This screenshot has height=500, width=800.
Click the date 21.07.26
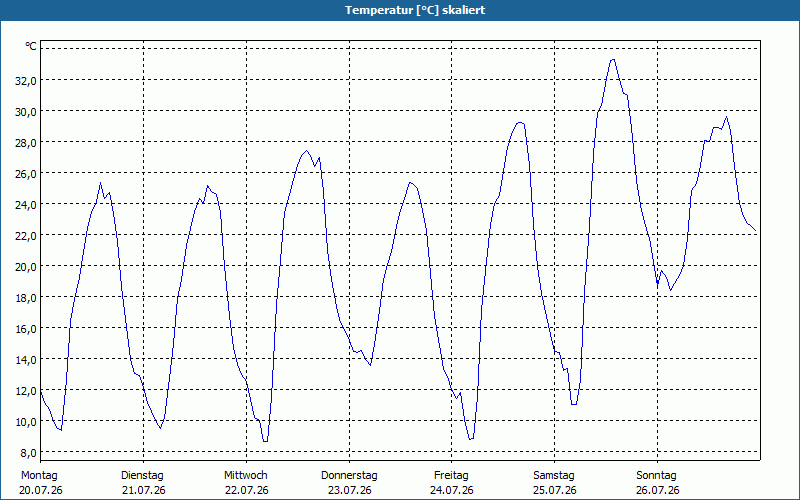point(144,491)
